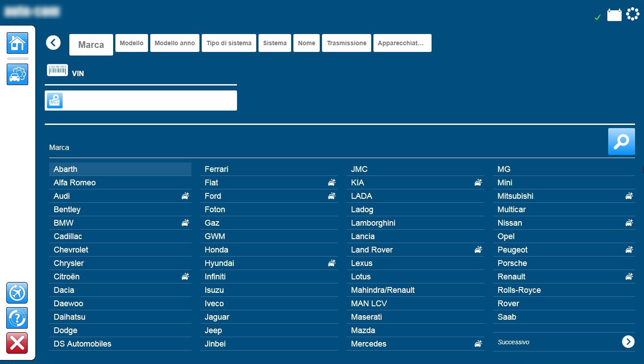Viewport: 644px width, 364px height.
Task: Click the Successivo link text
Action: pos(513,342)
